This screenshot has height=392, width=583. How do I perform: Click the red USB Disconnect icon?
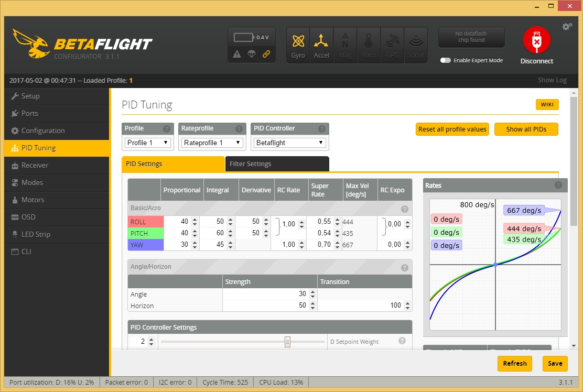coord(536,40)
